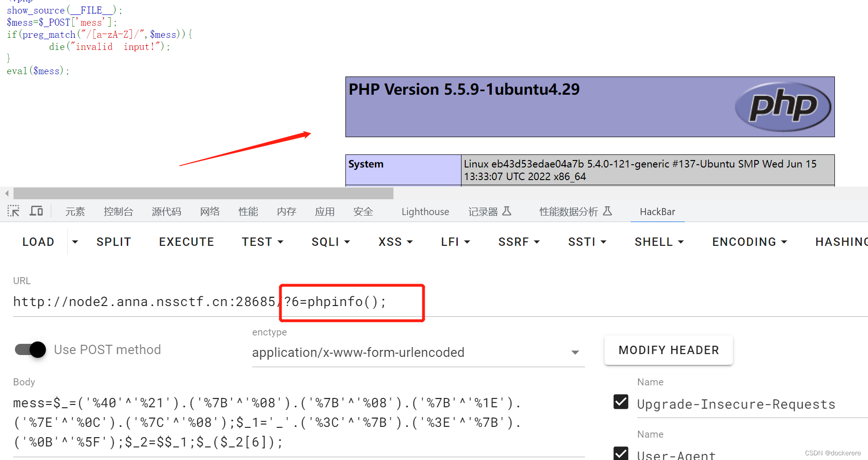Switch to the 内存 devtools tab
This screenshot has width=868, height=460.
[286, 211]
